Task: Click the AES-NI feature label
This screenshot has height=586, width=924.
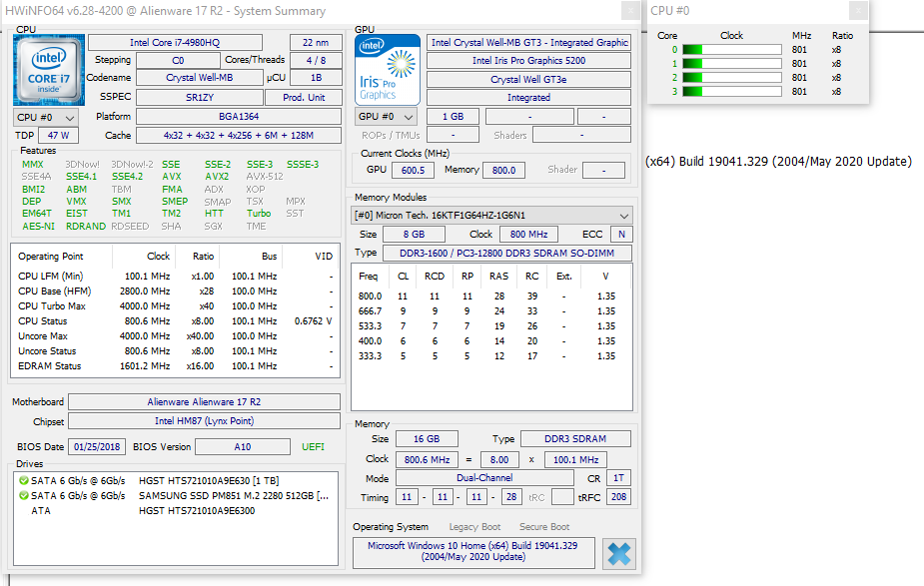Action: pyautogui.click(x=38, y=227)
